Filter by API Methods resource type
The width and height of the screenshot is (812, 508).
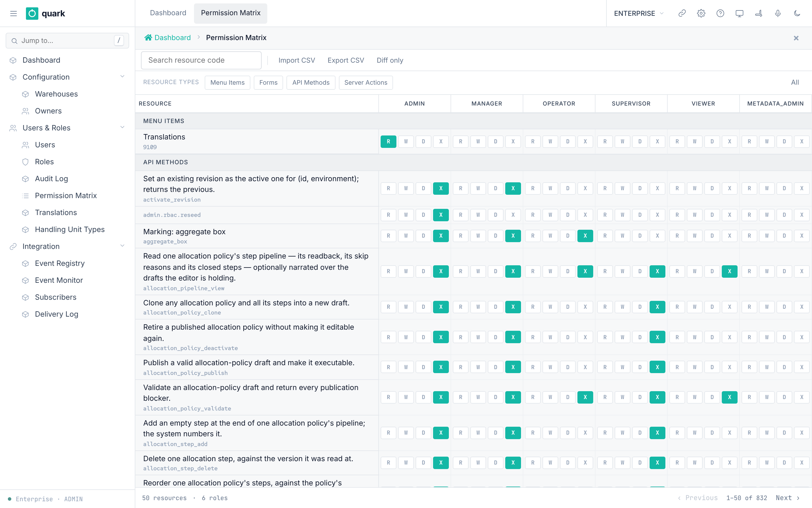tap(311, 83)
